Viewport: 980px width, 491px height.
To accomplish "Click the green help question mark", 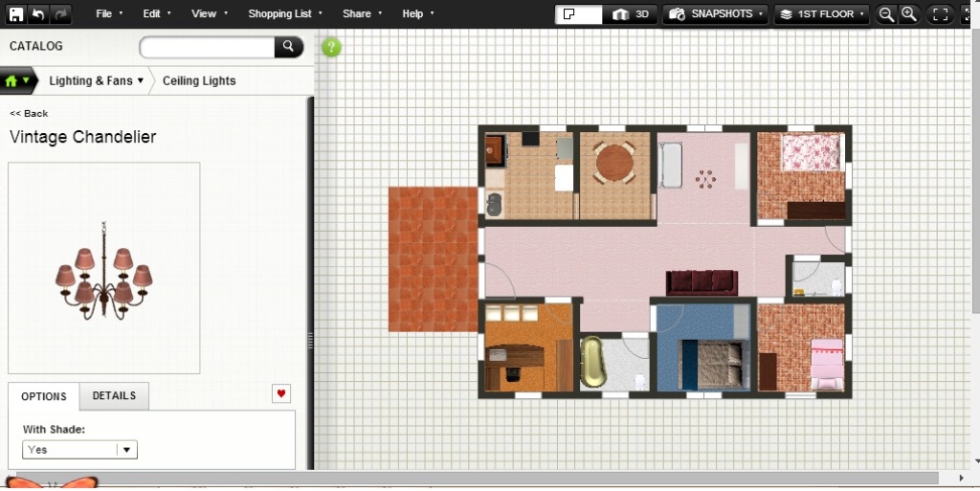I will [x=331, y=47].
